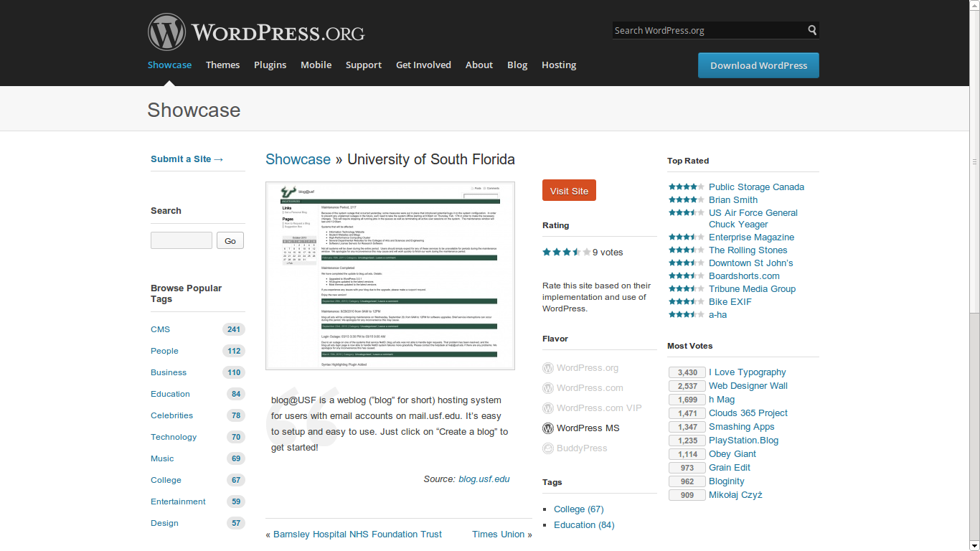Open I Love Typography in Most Votes
980x551 pixels.
point(747,372)
